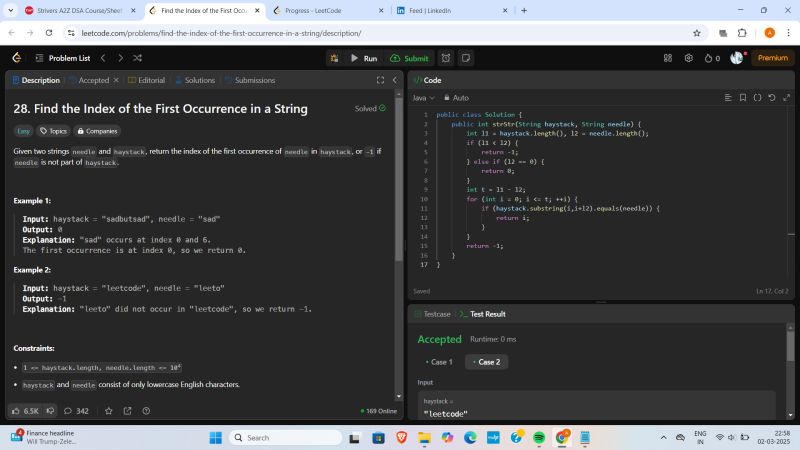Open the Java language dropdown

tap(424, 98)
